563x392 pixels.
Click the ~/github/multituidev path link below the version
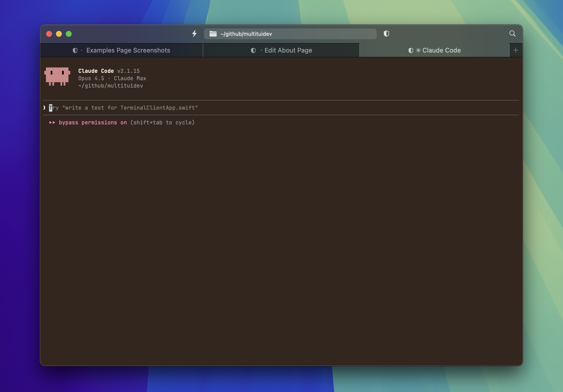(x=110, y=86)
